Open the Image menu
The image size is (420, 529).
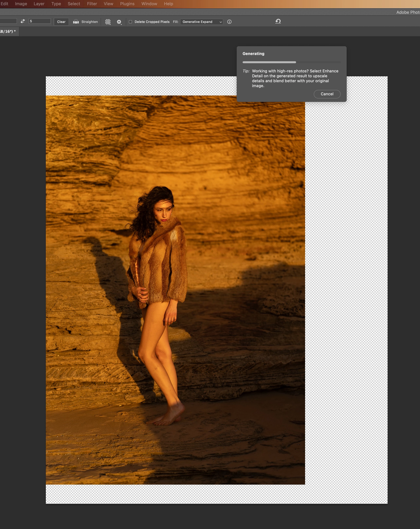[21, 4]
